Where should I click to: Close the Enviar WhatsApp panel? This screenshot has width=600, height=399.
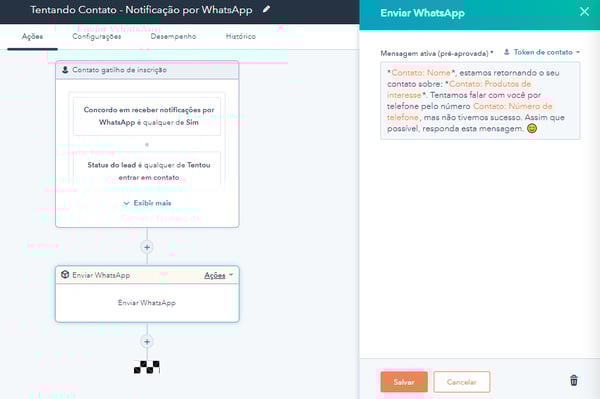[584, 12]
